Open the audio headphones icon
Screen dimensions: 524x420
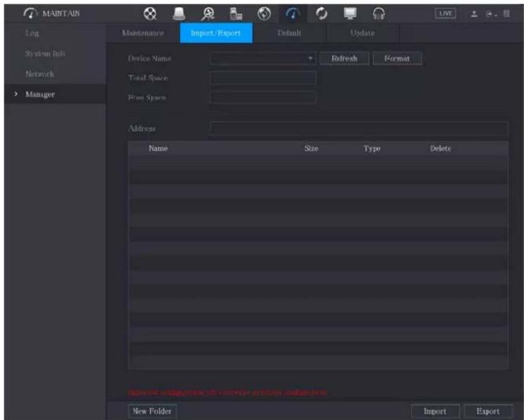pyautogui.click(x=379, y=13)
